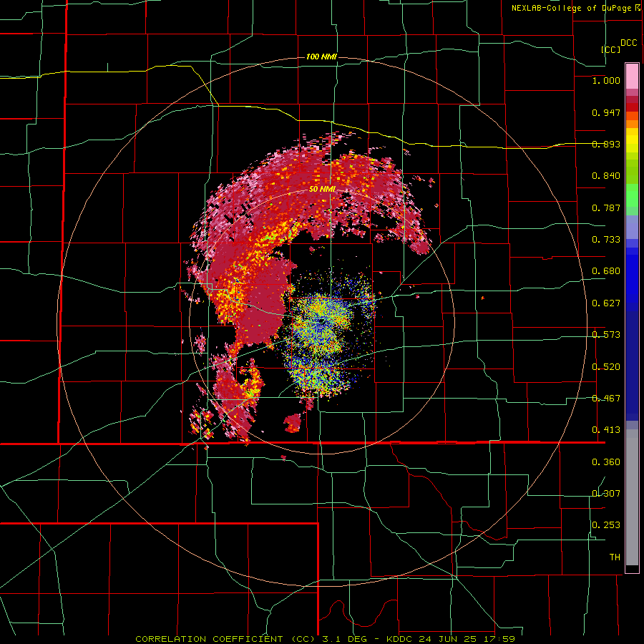Select the 0.307 scale value
Screen dimensions: 644x644
tap(606, 494)
